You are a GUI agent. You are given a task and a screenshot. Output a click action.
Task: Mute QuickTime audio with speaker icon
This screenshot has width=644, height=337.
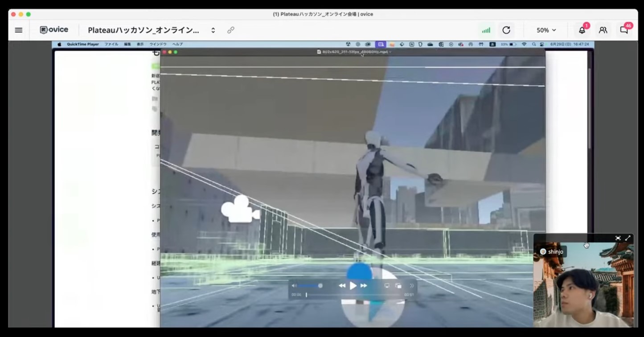tap(294, 286)
